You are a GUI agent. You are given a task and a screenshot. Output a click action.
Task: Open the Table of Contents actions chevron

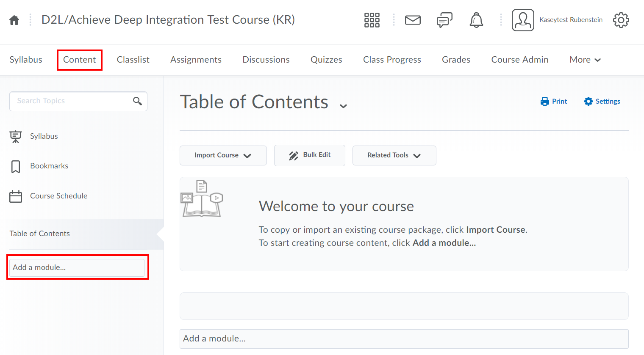coord(343,105)
